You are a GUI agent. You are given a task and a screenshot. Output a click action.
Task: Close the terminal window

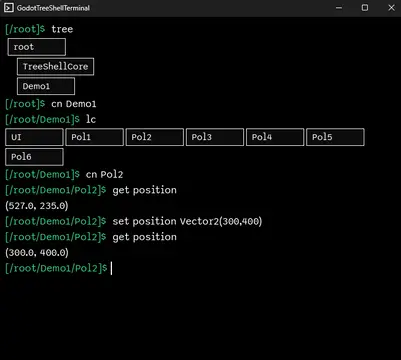[x=391, y=8]
